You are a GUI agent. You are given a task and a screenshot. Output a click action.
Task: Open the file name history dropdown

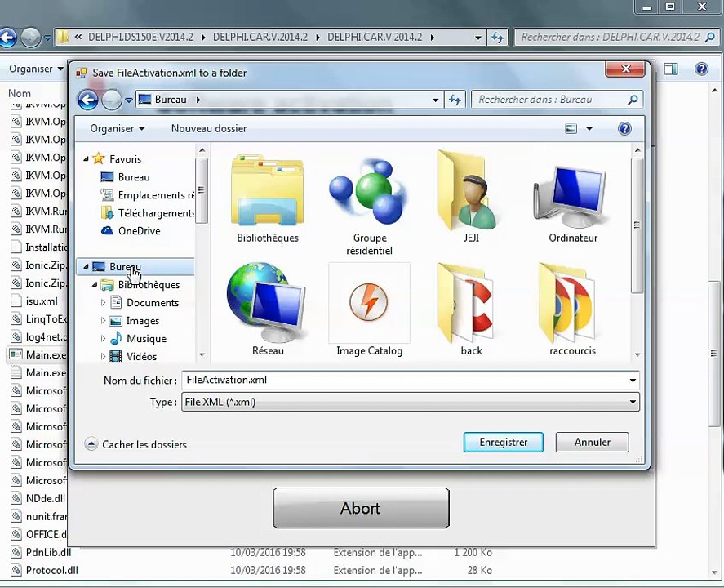pos(633,381)
